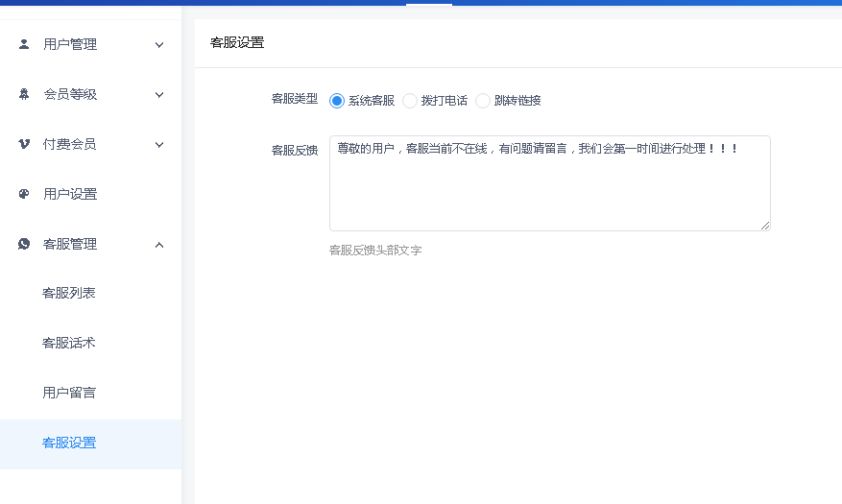Click the person icon beside 用户管理
This screenshot has height=504, width=842.
24,44
